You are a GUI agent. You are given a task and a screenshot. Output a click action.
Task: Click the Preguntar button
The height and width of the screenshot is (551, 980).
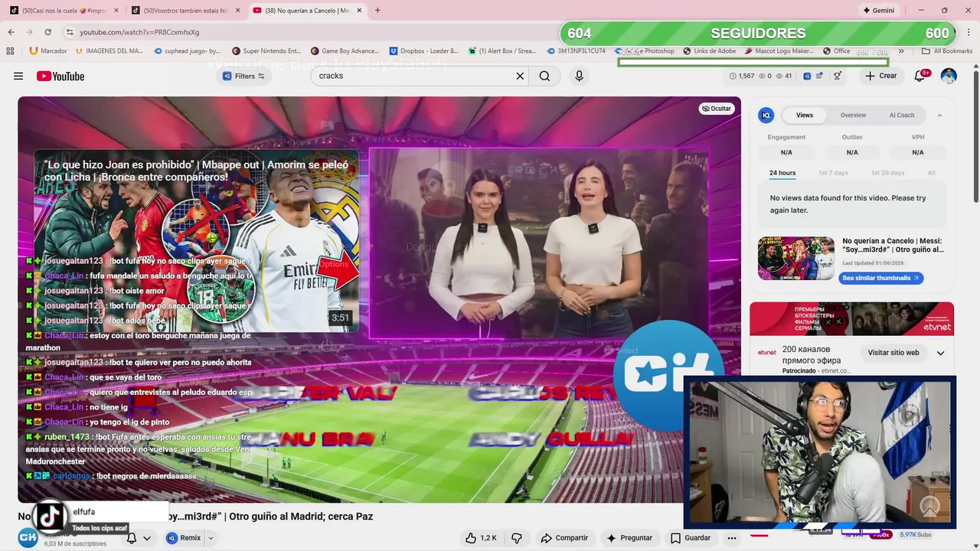point(629,538)
